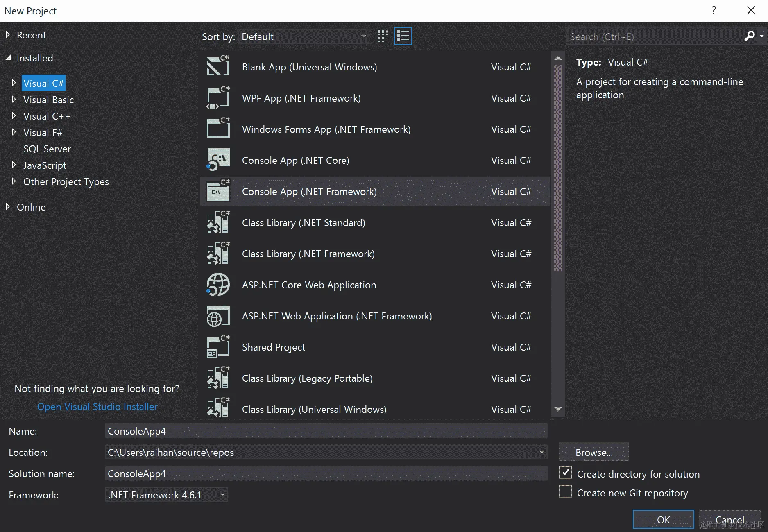Click the Class Library (.NET Framework) icon

pos(218,253)
